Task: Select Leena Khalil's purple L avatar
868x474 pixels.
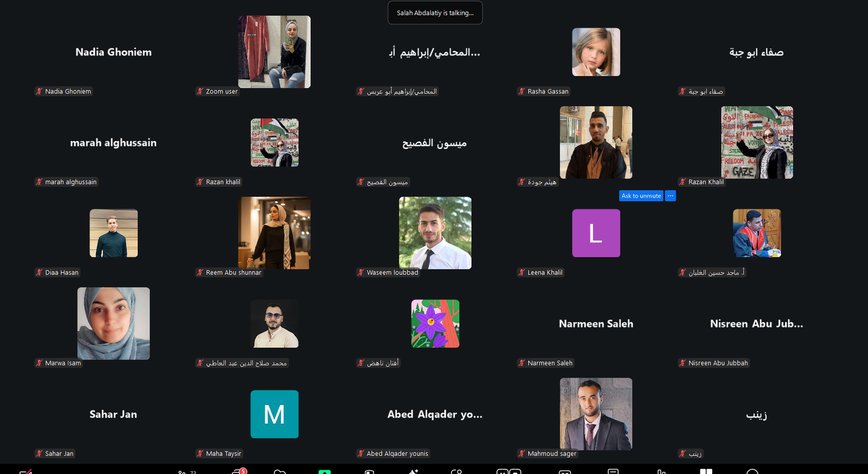Action: 596,233
